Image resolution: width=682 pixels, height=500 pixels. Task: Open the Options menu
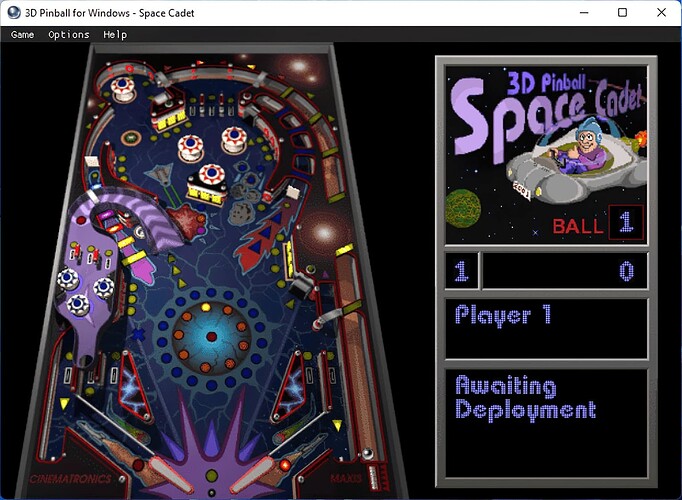(x=69, y=35)
